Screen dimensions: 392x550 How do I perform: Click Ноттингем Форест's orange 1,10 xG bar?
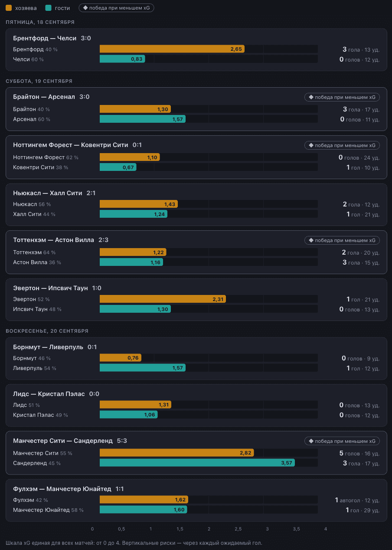[x=130, y=157]
